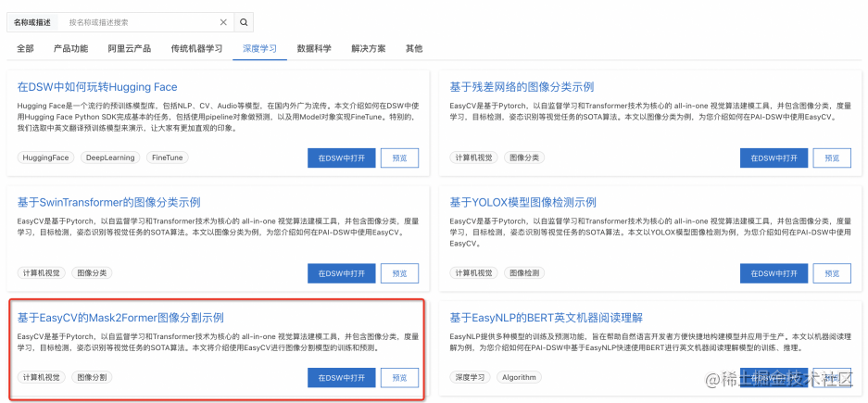Switch to the 产品功能 tab
This screenshot has width=868, height=403.
coord(70,48)
